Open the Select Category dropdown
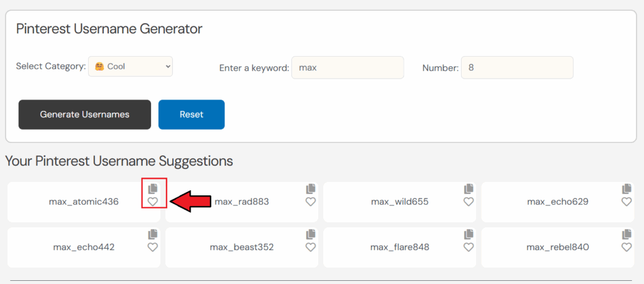 [131, 66]
